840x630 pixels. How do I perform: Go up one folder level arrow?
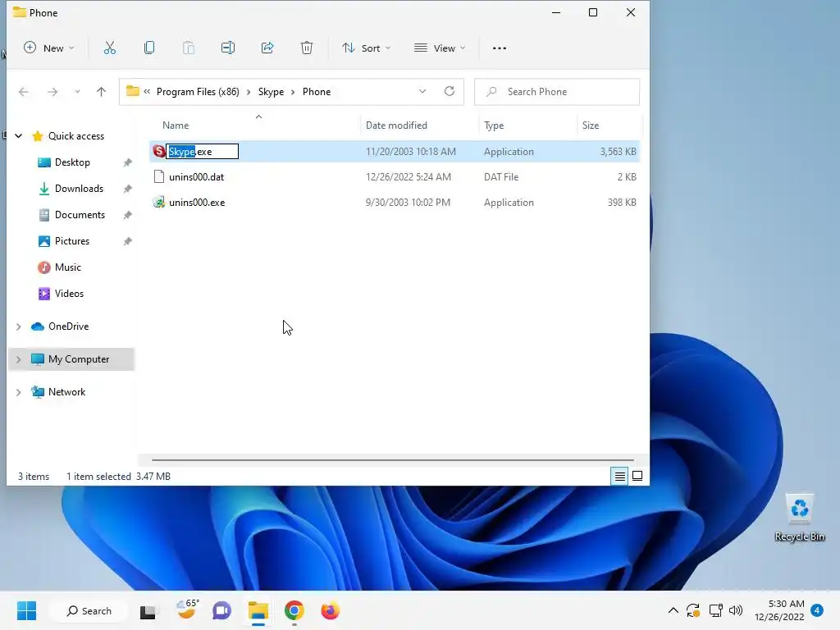(x=101, y=92)
